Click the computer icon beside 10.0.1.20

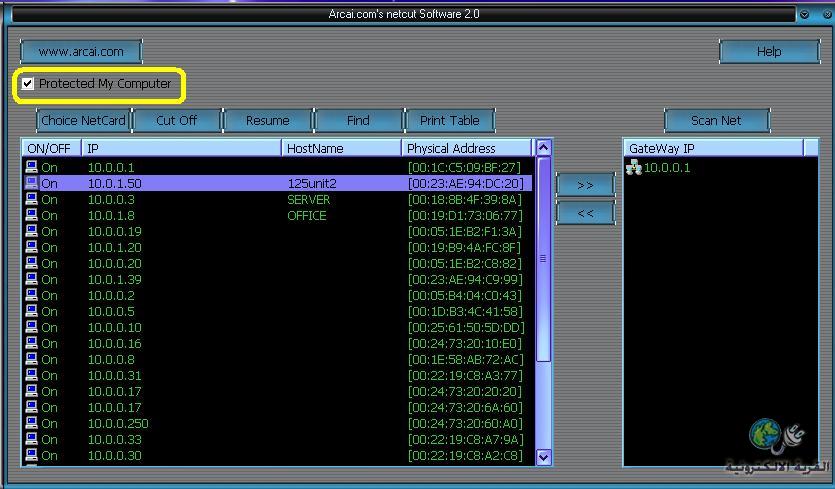[32, 247]
